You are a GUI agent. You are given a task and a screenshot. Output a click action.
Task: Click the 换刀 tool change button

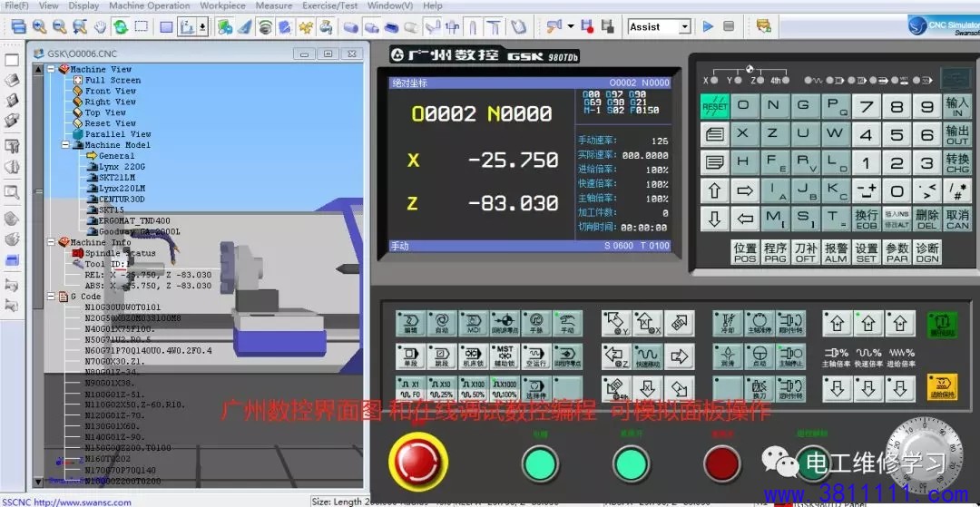[x=759, y=388]
